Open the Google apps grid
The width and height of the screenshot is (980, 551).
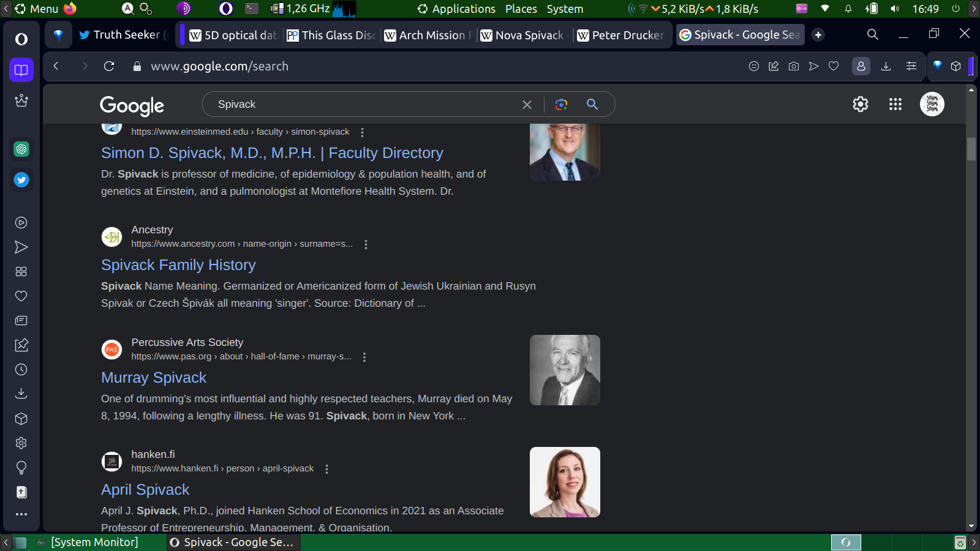coord(895,105)
